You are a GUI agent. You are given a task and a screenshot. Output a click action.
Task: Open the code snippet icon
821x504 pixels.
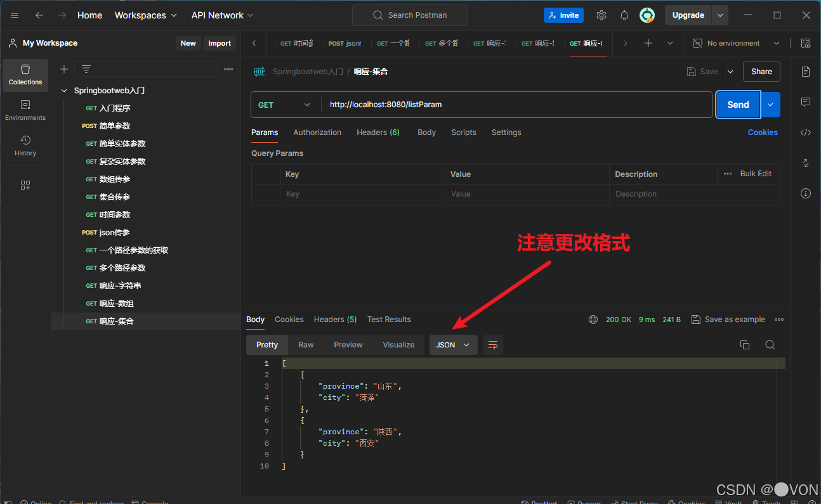pyautogui.click(x=806, y=132)
